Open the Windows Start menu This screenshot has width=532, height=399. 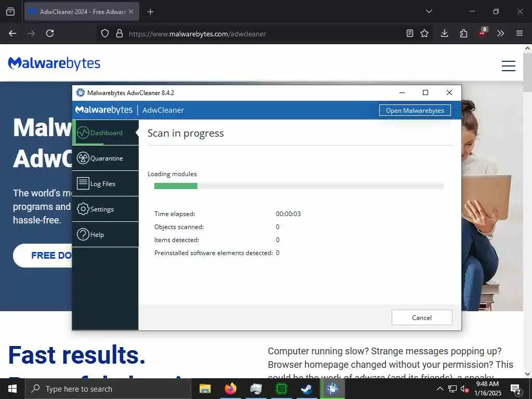12,389
